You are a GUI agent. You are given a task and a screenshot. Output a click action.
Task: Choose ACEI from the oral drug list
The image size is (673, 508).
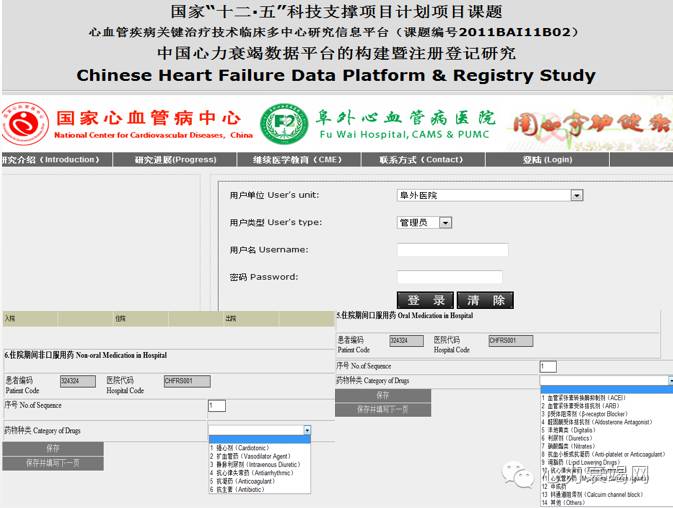(606, 398)
